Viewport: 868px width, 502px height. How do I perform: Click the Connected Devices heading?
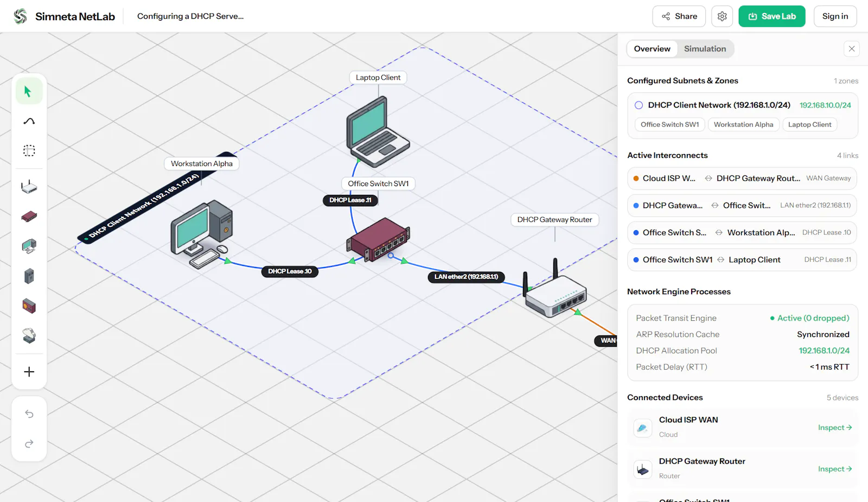[665, 398]
